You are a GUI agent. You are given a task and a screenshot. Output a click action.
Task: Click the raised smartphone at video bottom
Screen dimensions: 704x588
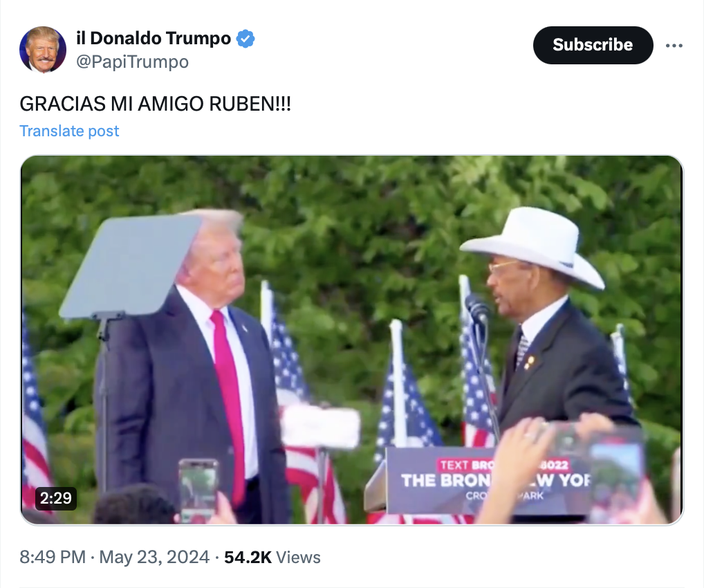(198, 490)
